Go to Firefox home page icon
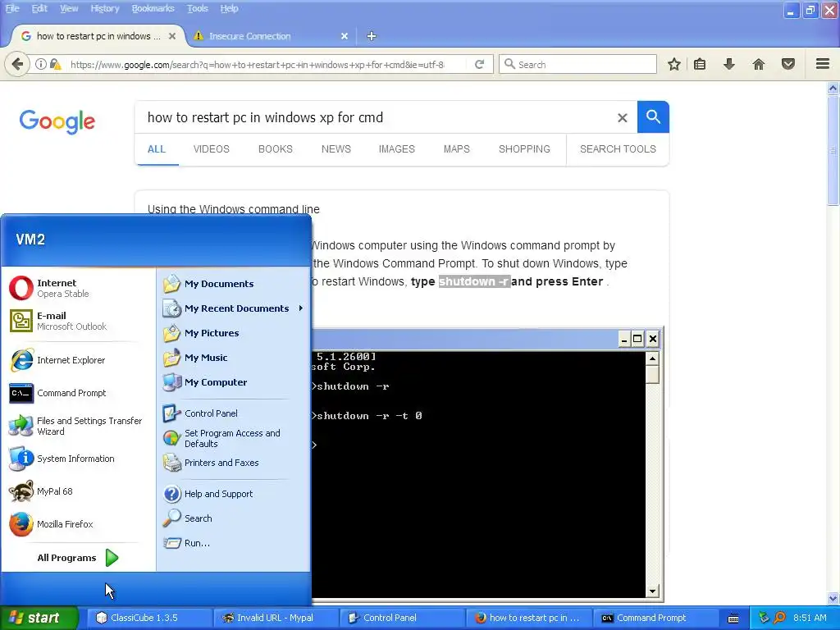Screen dimensions: 840x630 (x=759, y=64)
